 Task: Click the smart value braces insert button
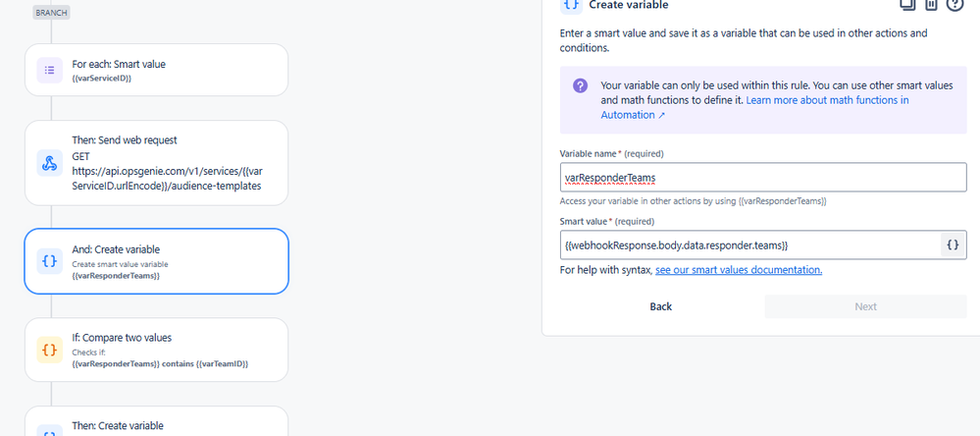click(953, 245)
